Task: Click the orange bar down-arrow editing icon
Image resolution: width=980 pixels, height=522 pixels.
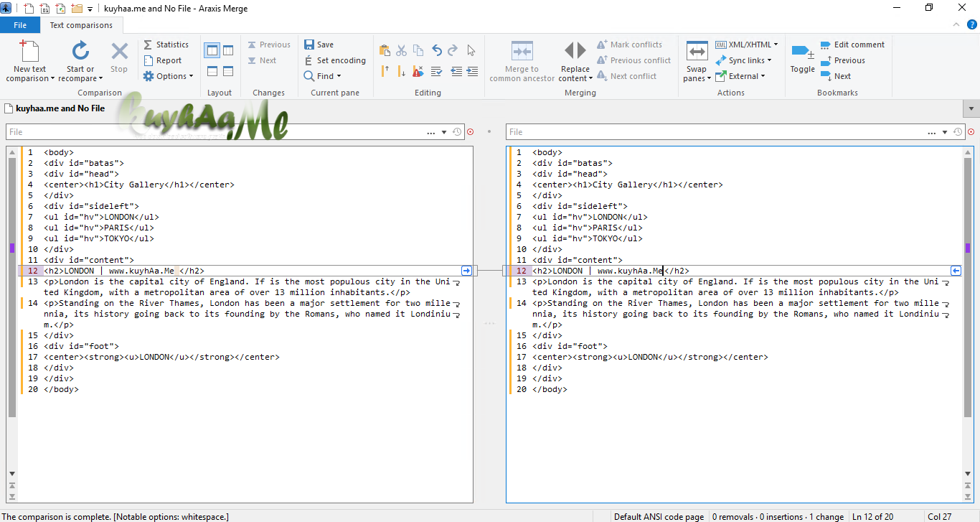Action: coord(402,71)
